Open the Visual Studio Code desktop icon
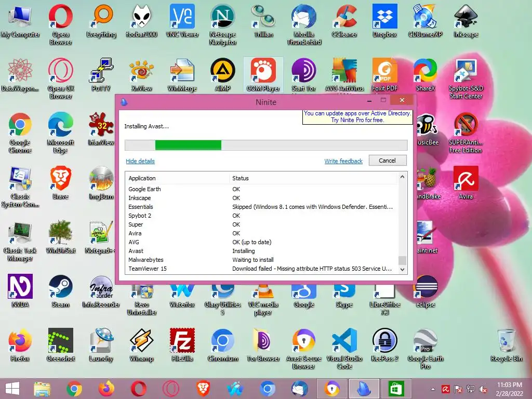 tap(344, 349)
